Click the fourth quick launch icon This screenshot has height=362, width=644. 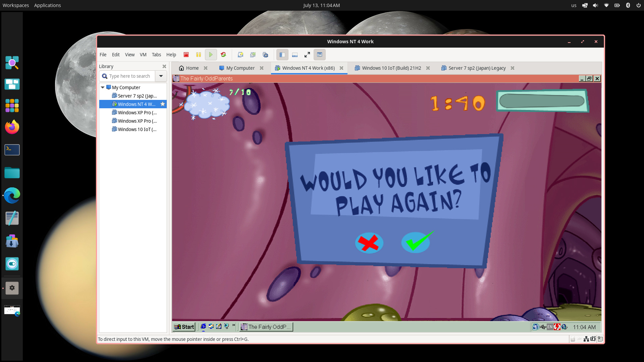click(226, 326)
